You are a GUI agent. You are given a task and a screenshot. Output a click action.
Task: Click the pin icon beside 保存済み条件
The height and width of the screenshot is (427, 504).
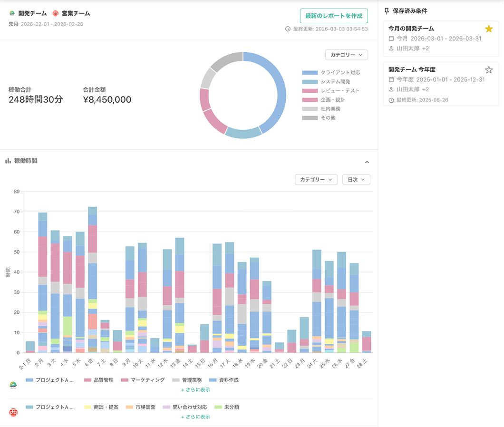[x=387, y=11]
